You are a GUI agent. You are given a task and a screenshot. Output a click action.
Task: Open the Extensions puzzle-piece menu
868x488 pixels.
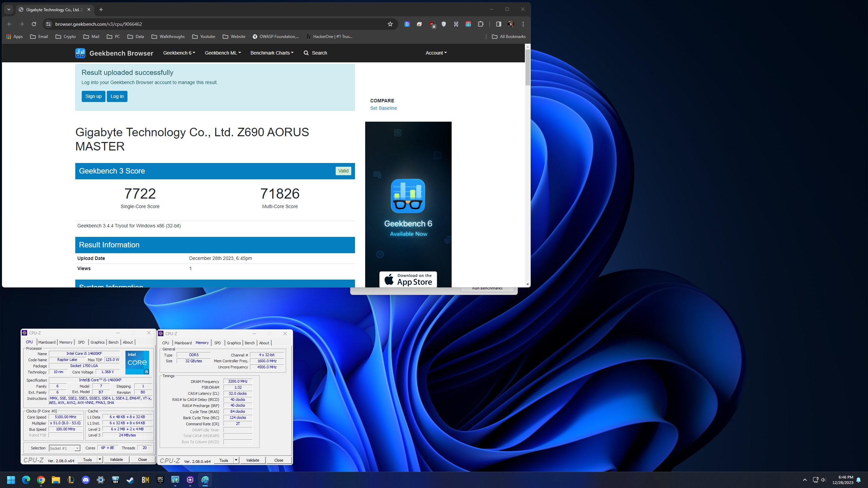480,24
